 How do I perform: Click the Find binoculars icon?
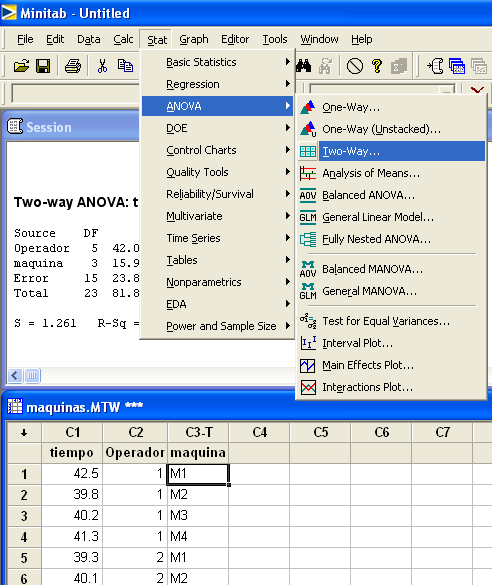pyautogui.click(x=304, y=66)
